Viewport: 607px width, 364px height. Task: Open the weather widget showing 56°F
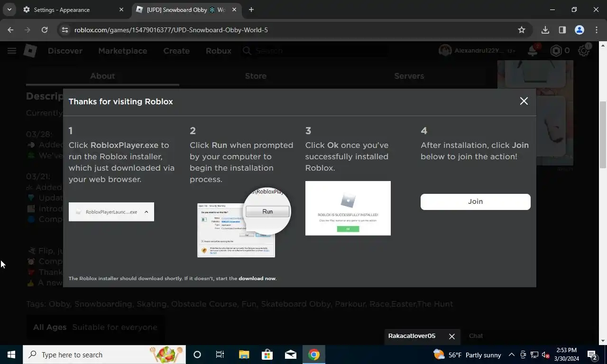tap(467, 355)
